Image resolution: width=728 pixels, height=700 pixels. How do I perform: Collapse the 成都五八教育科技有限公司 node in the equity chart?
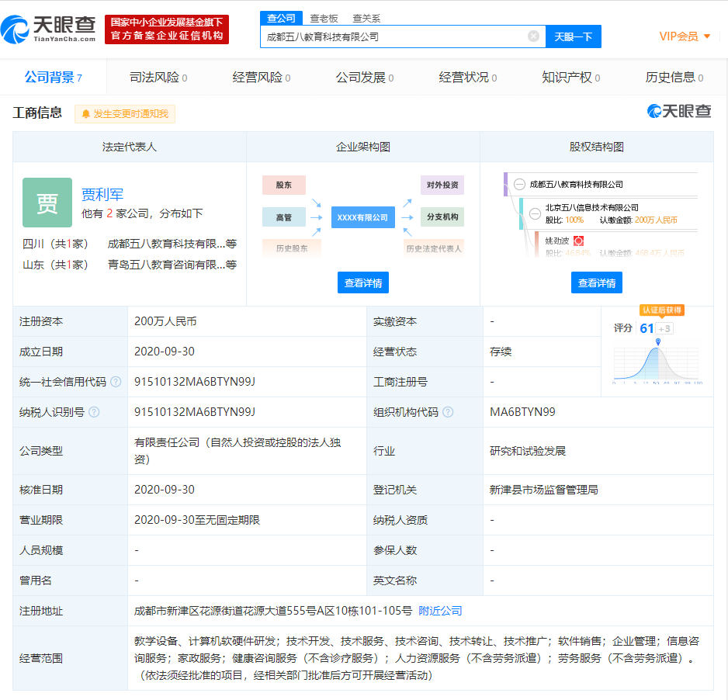520,183
